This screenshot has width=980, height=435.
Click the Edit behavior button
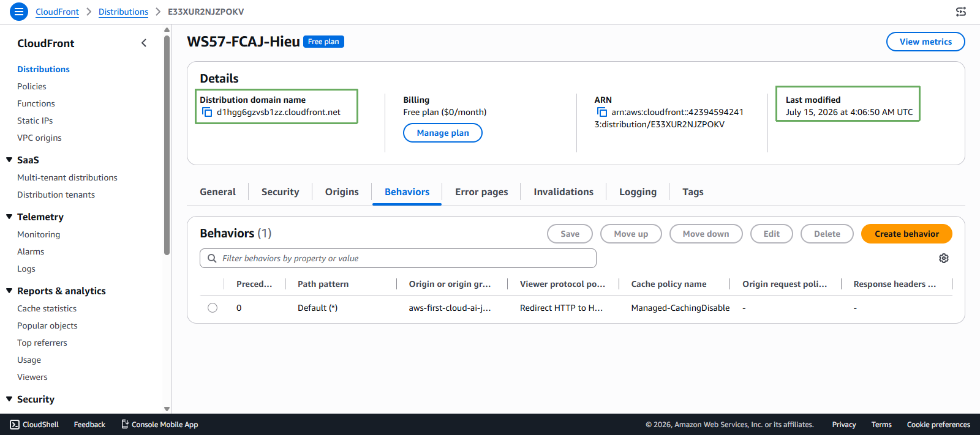pos(772,234)
